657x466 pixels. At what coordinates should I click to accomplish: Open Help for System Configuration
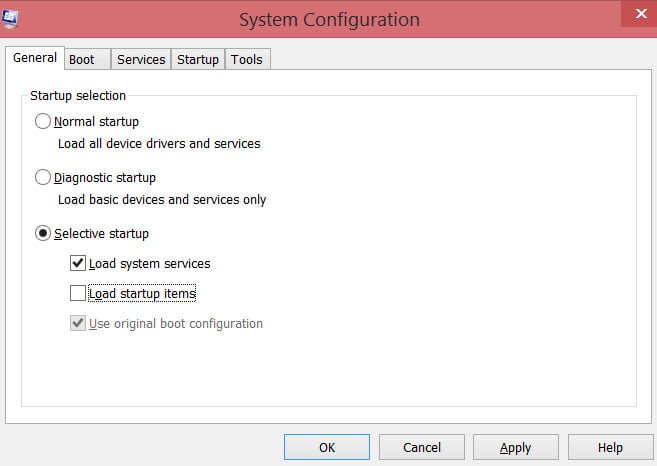point(610,447)
